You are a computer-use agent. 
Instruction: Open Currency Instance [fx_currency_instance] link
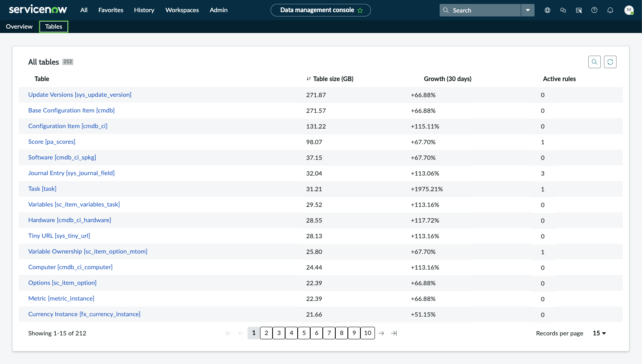tap(84, 314)
